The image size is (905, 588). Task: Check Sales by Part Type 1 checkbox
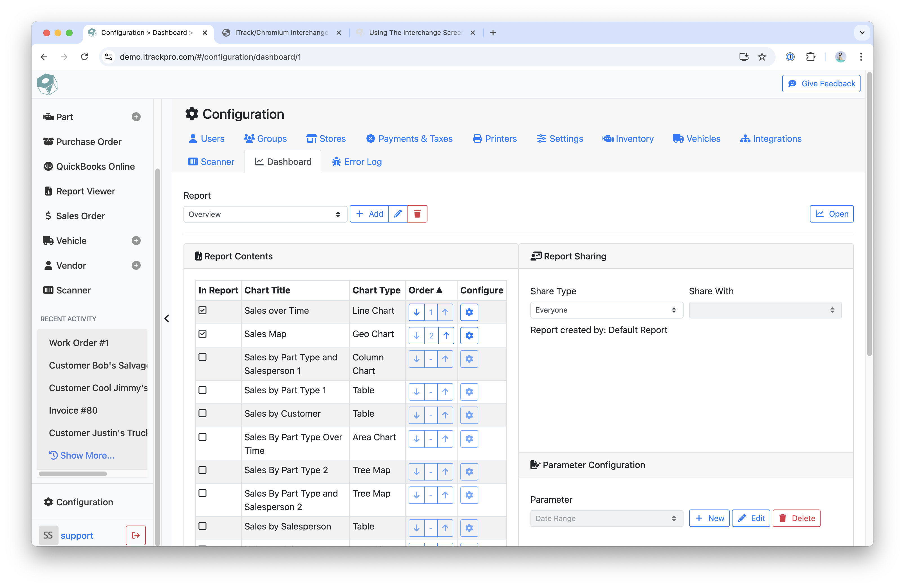(x=203, y=390)
